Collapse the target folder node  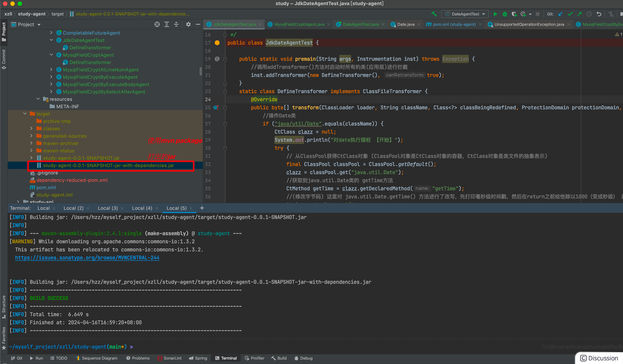pos(25,114)
